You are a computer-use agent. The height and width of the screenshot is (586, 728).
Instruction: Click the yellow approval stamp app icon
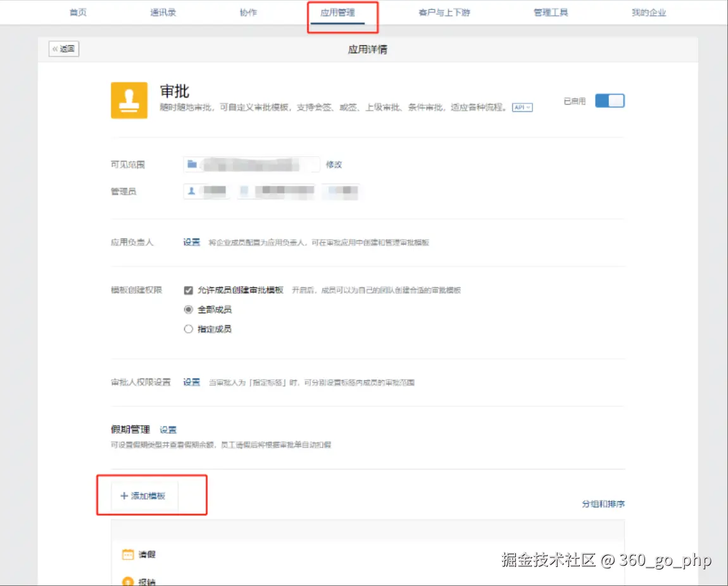129,100
